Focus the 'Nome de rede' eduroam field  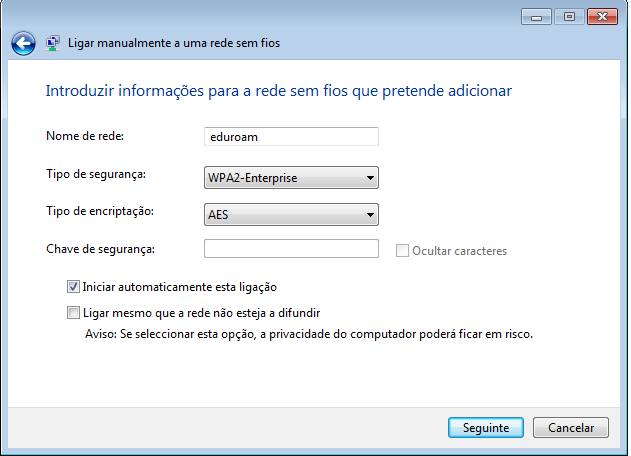tap(291, 137)
